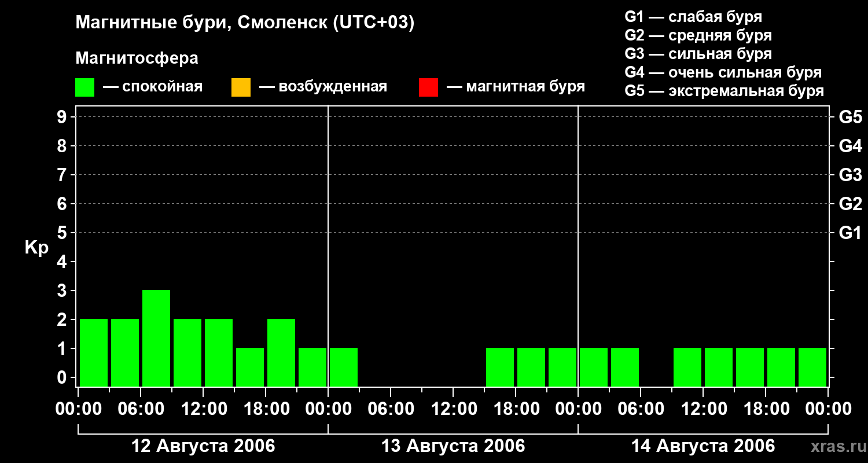This screenshot has width=868, height=463.
Task: Select the chart title 'Магнитные бури, Смоленск (UTC+03)'
Action: tap(245, 23)
